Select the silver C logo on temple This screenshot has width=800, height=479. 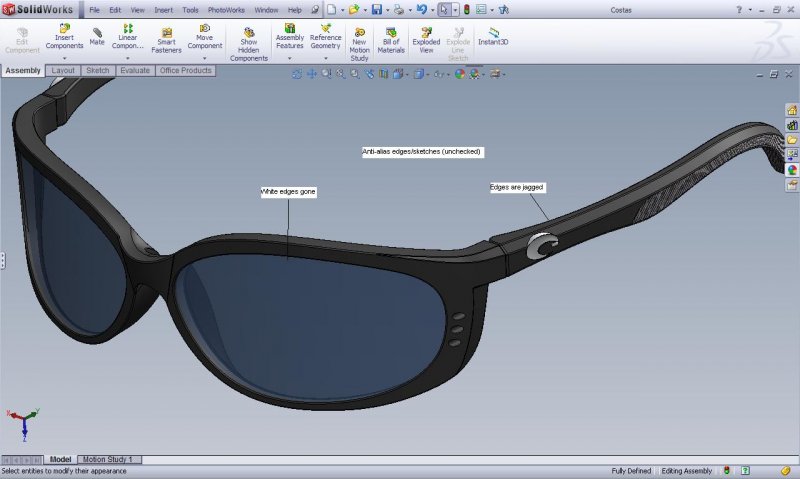point(542,246)
